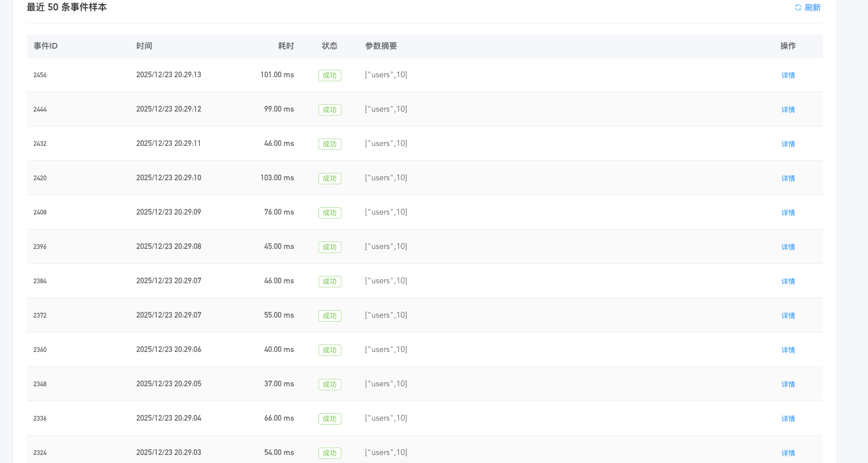Image resolution: width=868 pixels, height=463 pixels.
Task: Click the 刷新 refresh button
Action: (x=807, y=7)
